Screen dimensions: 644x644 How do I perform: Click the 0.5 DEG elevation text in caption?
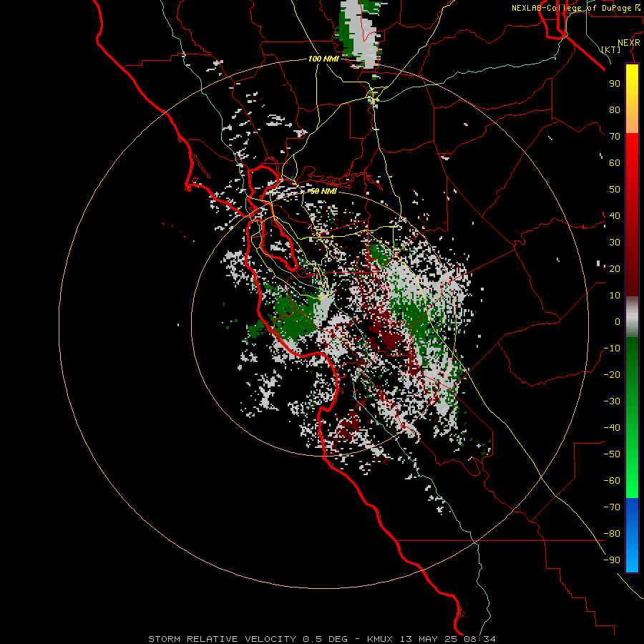click(x=325, y=639)
